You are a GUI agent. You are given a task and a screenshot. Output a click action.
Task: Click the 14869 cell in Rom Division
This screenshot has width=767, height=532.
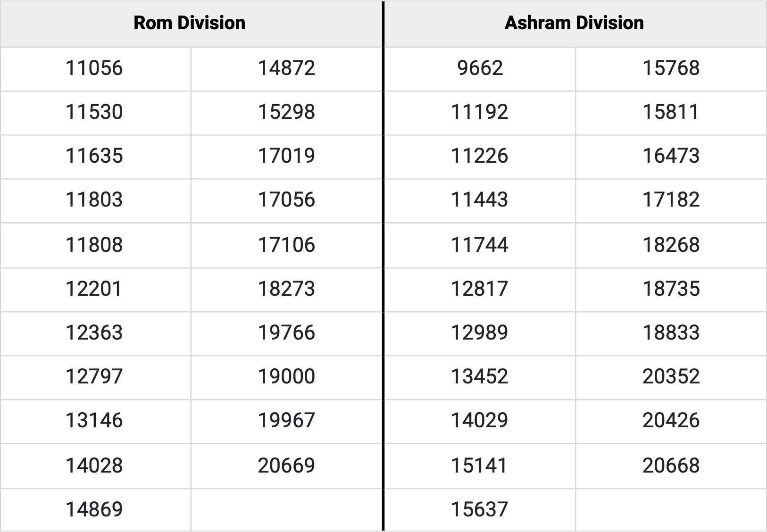point(95,510)
